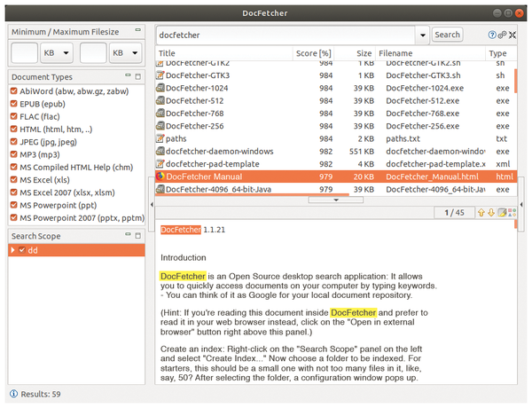
Task: Go to next occurrence with down arrow
Action: coord(491,213)
